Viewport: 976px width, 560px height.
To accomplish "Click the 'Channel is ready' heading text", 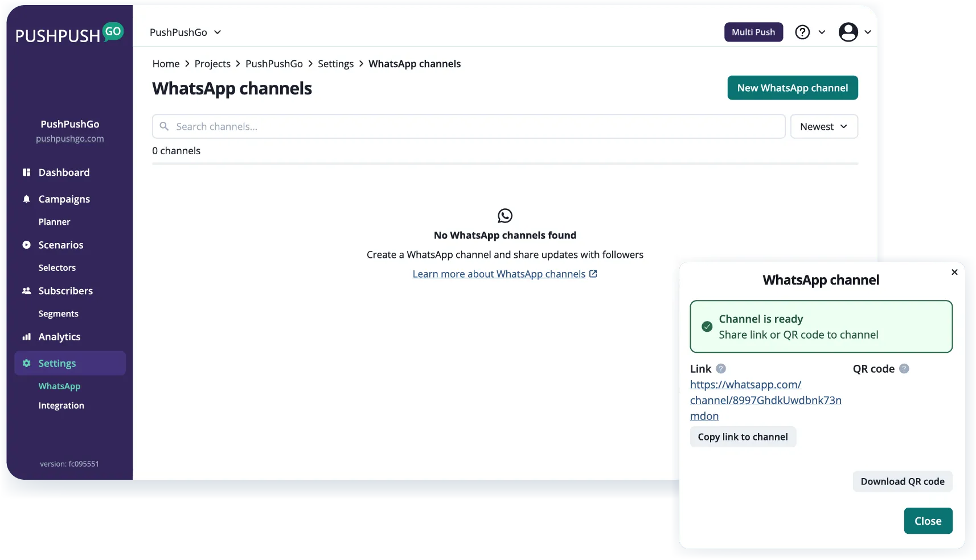I will [761, 319].
